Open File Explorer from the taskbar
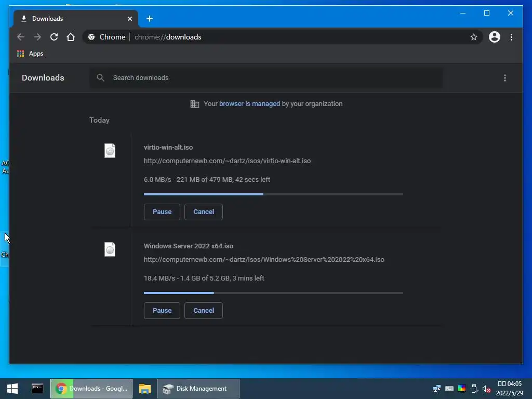 (145, 389)
